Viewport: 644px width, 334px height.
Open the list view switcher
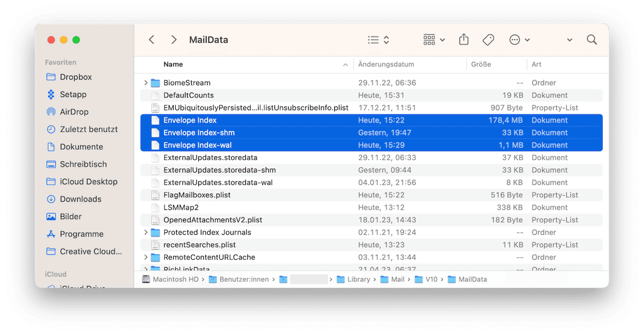(x=379, y=40)
